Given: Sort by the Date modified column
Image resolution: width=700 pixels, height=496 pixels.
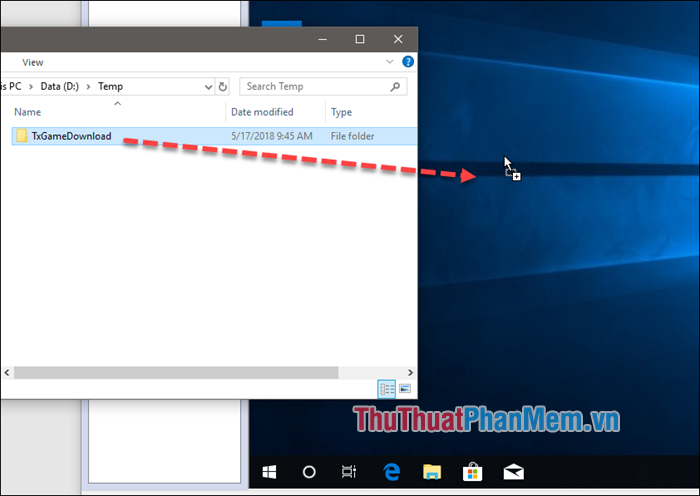Looking at the screenshot, I should 262,112.
